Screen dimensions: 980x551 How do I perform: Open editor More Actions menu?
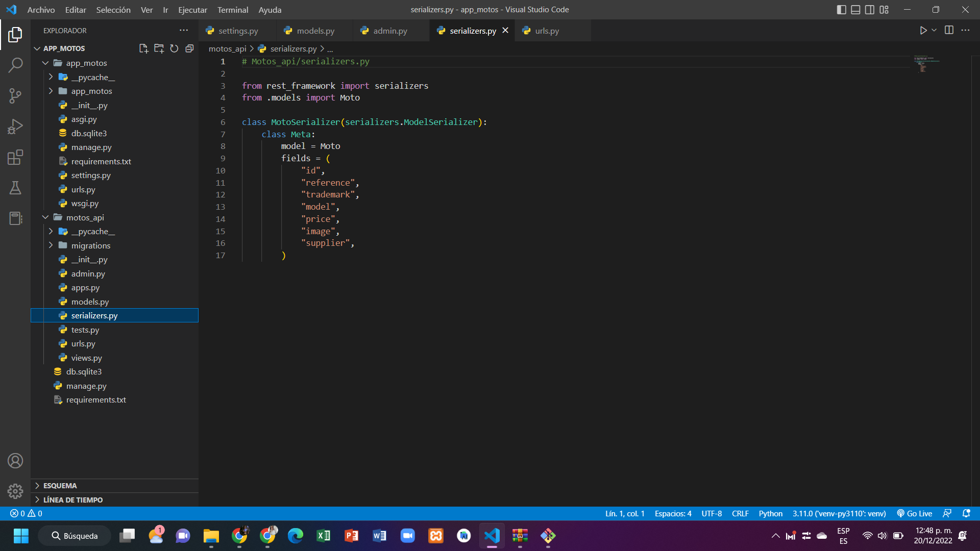click(965, 30)
